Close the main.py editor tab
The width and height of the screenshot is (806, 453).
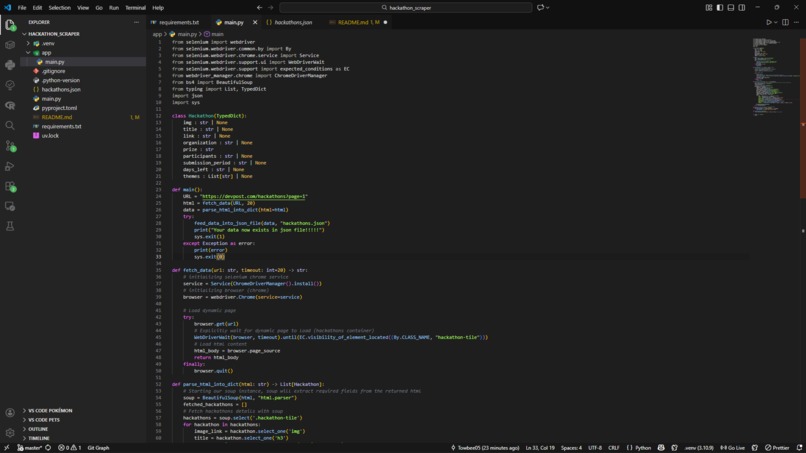coord(255,22)
